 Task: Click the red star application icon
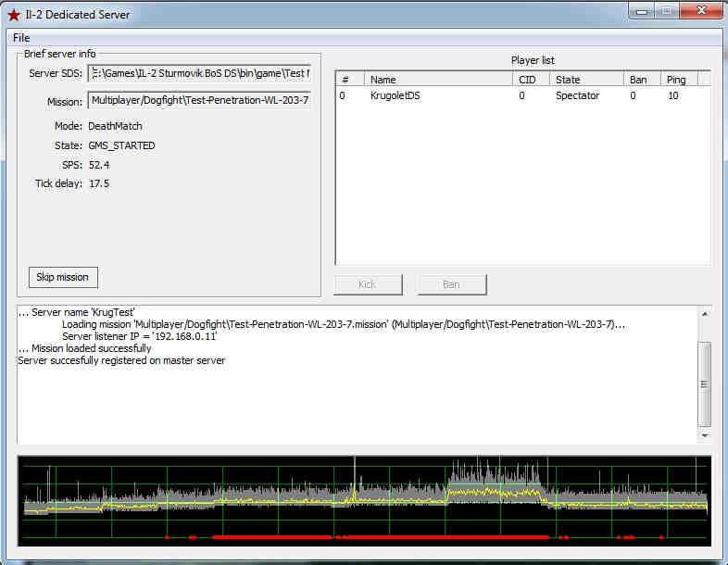(14, 15)
